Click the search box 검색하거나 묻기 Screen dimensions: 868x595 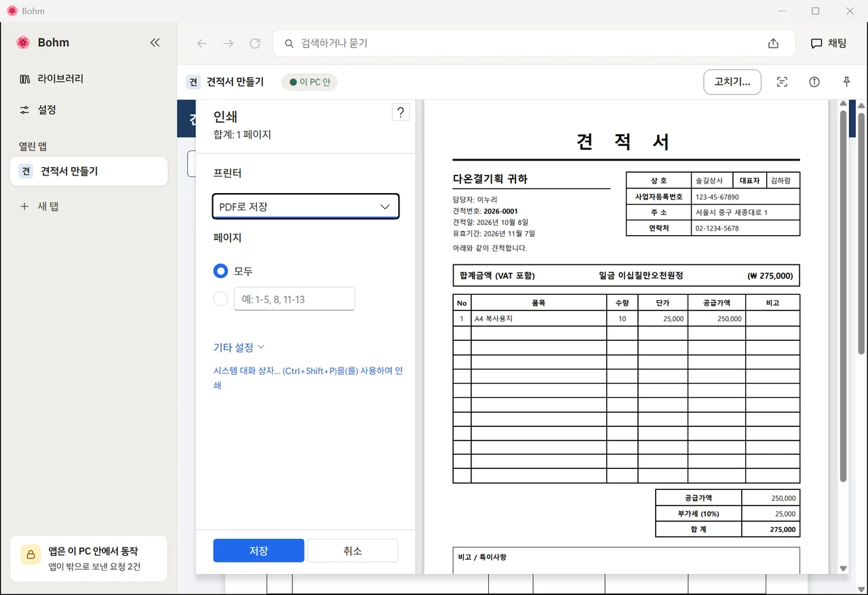pos(534,43)
